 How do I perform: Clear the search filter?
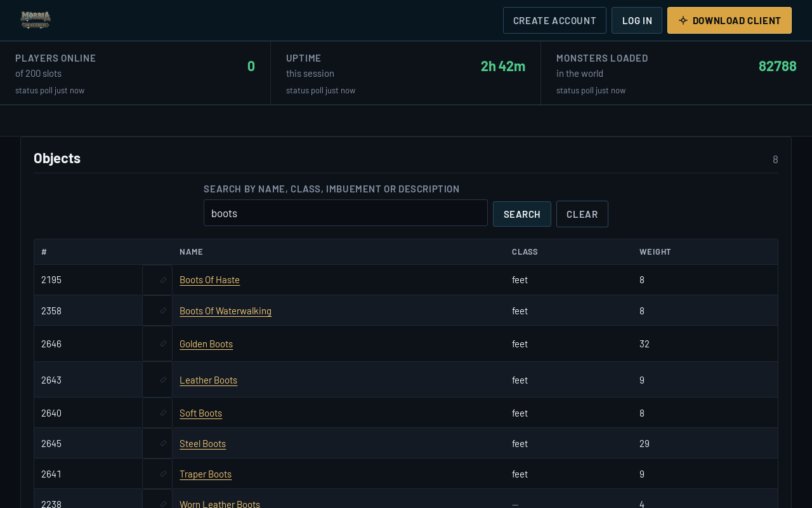click(x=582, y=214)
